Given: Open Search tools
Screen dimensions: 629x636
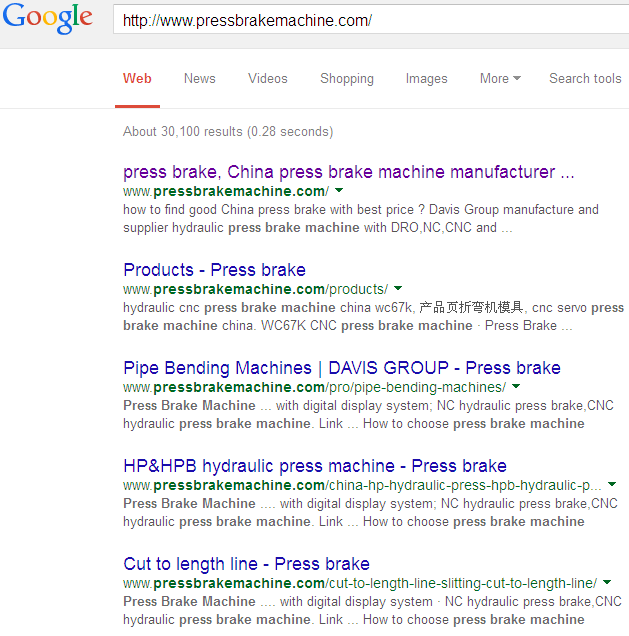Looking at the screenshot, I should [x=585, y=78].
